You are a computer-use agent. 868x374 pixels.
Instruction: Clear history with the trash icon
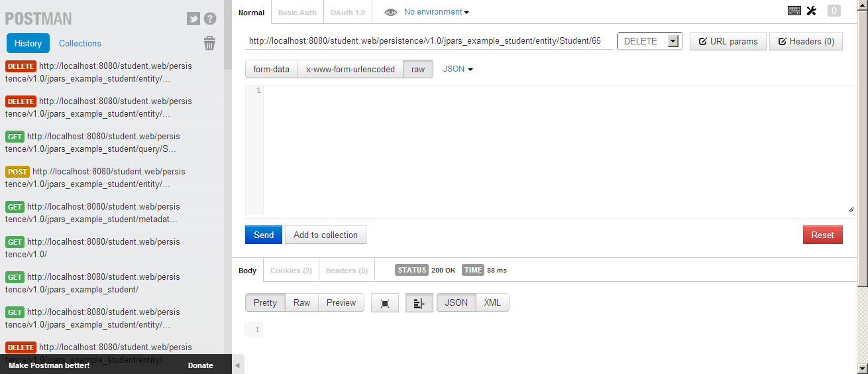click(209, 43)
